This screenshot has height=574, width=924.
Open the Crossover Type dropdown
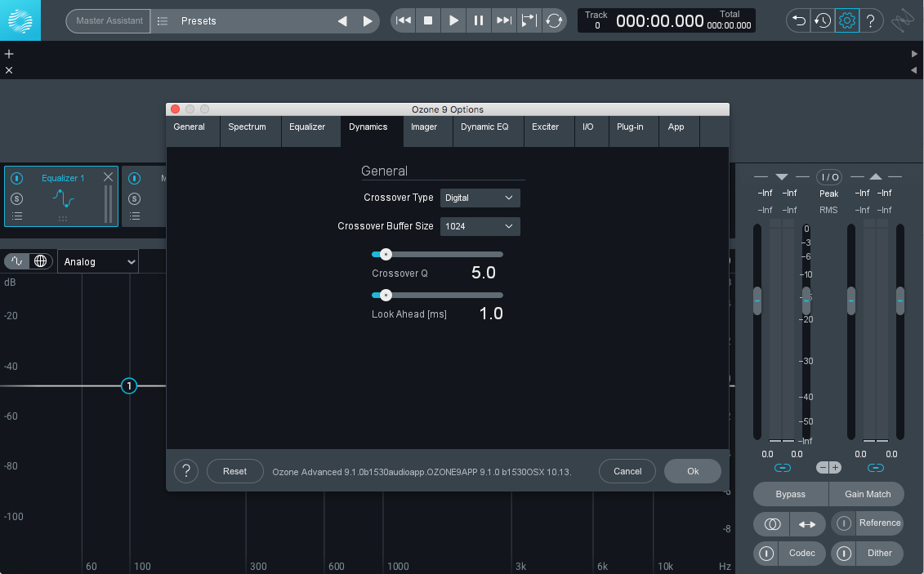pos(480,198)
